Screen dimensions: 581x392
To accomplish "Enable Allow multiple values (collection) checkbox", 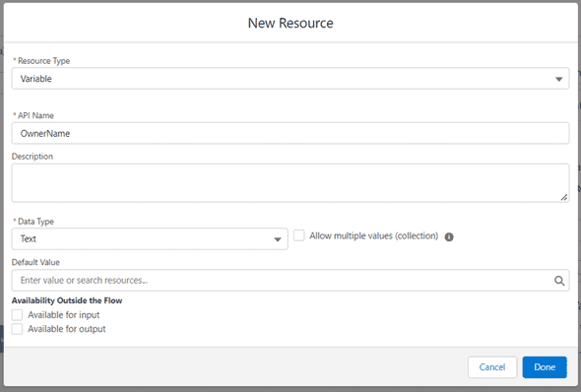I will tap(299, 235).
